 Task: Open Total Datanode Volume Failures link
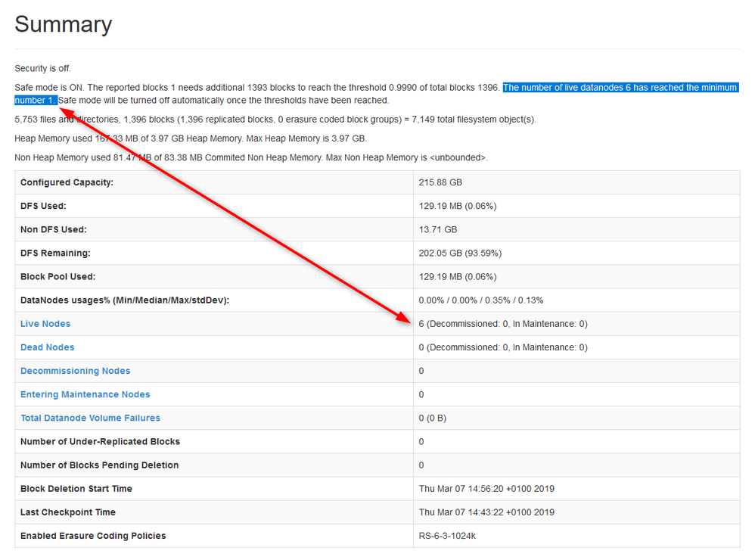(x=90, y=418)
